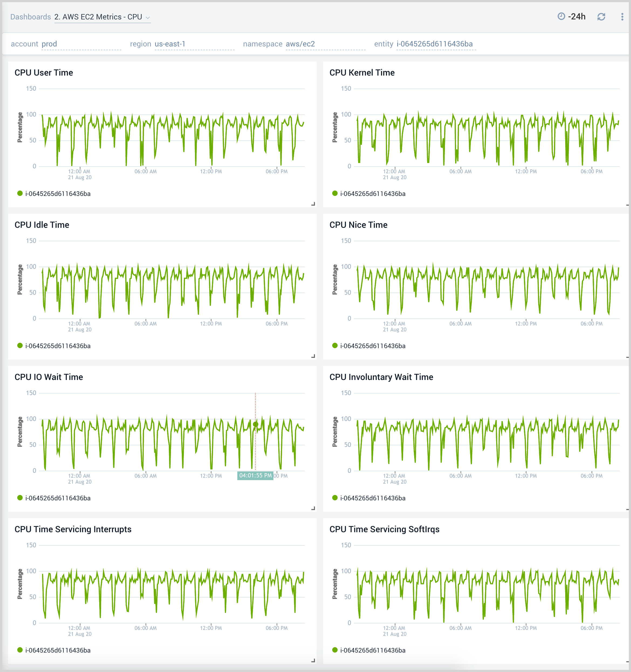The height and width of the screenshot is (672, 631).
Task: Click the 04:01:55 PM marker on CPU IO Wait Time
Action: pyautogui.click(x=255, y=476)
